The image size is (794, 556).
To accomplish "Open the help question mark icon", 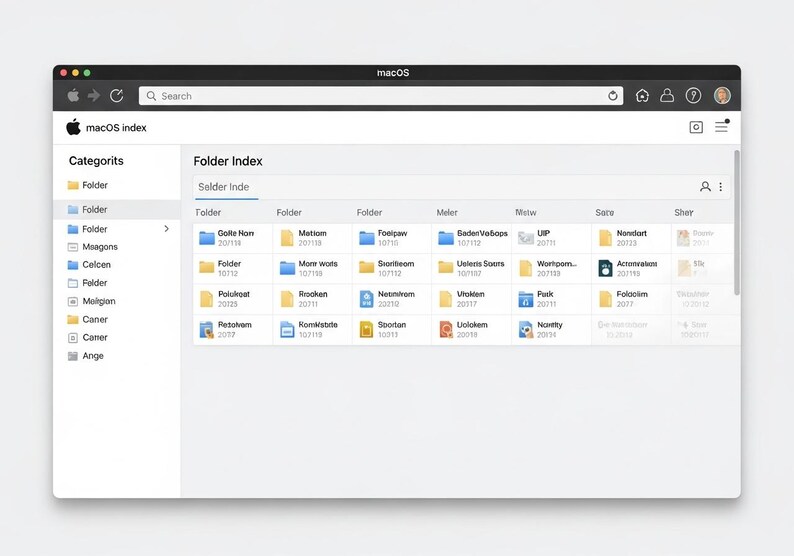I will (693, 95).
